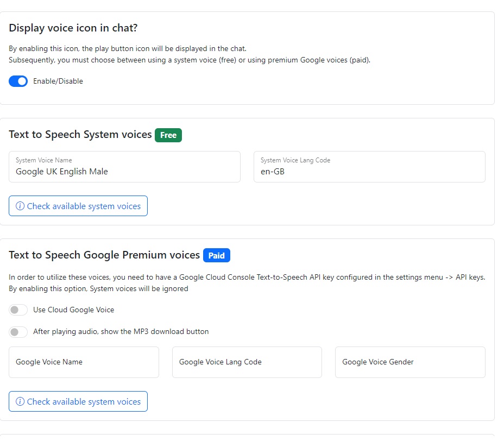Click the Google Voice Lang Code field
Image resolution: width=504 pixels, height=441 pixels.
point(247,362)
